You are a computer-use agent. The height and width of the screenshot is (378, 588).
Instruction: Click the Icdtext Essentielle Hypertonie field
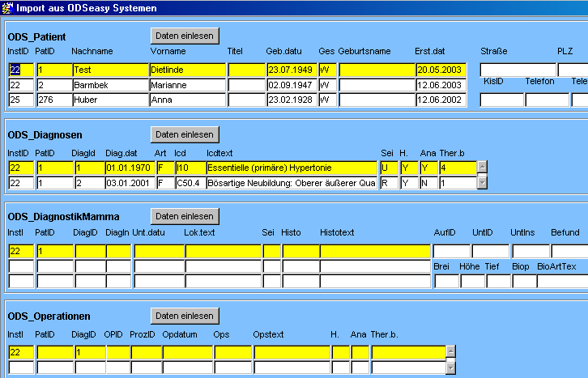(x=292, y=168)
